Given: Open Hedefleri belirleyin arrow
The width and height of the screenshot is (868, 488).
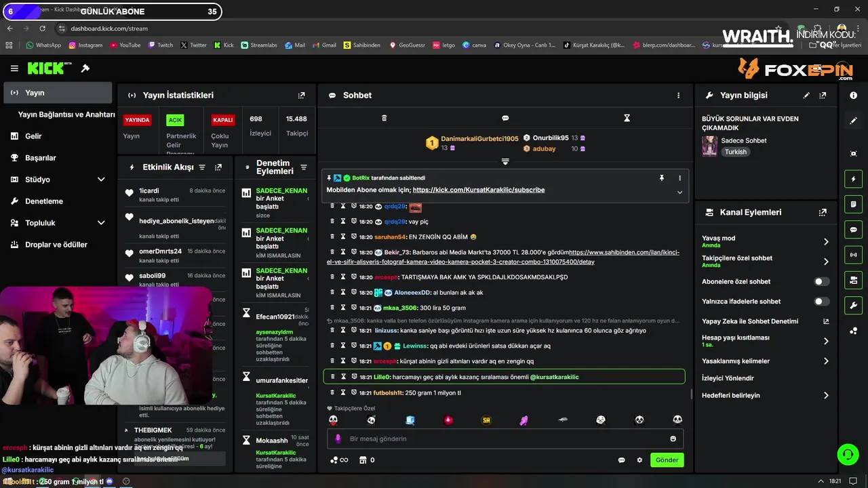Looking at the screenshot, I should coord(826,395).
